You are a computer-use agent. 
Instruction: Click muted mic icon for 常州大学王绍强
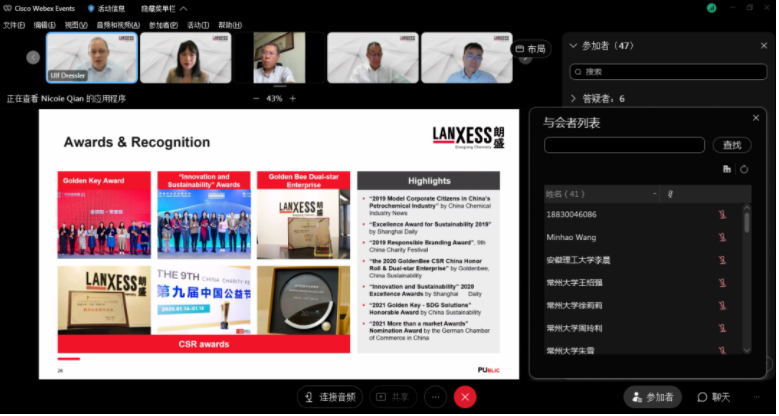[722, 282]
